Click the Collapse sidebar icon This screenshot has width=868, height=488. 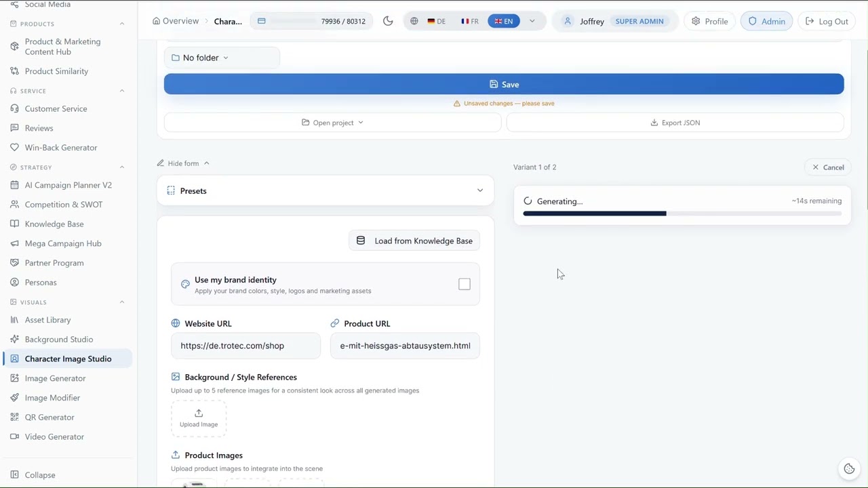tap(15, 475)
